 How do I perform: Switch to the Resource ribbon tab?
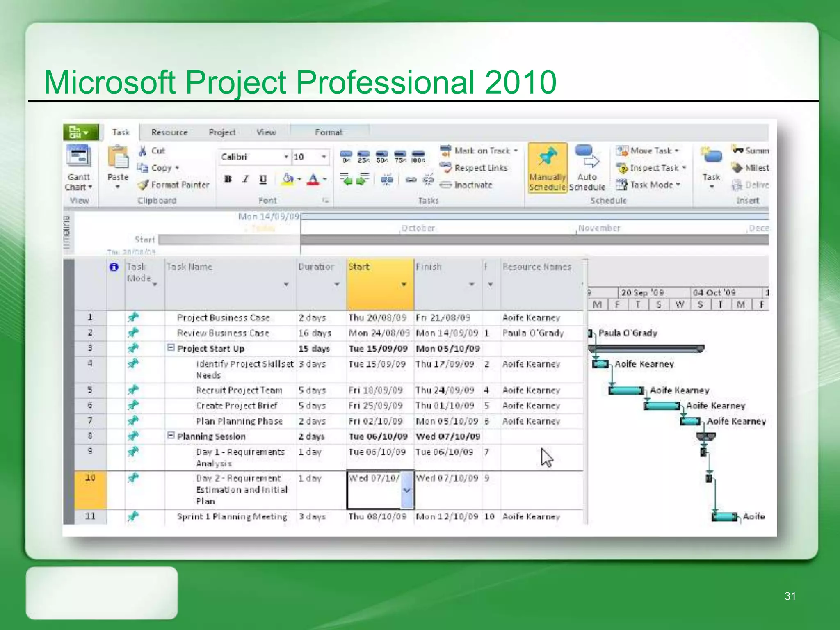pyautogui.click(x=169, y=132)
